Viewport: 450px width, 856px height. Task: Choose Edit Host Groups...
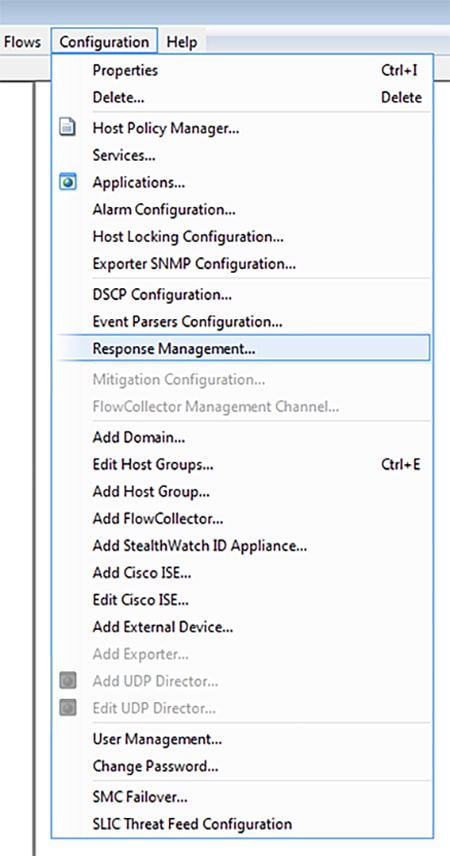click(243, 465)
